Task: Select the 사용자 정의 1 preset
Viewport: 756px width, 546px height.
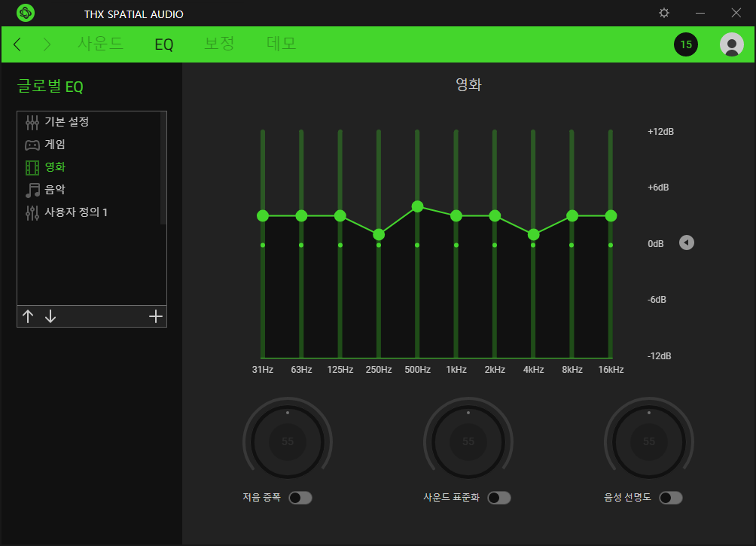Action: tap(89, 212)
